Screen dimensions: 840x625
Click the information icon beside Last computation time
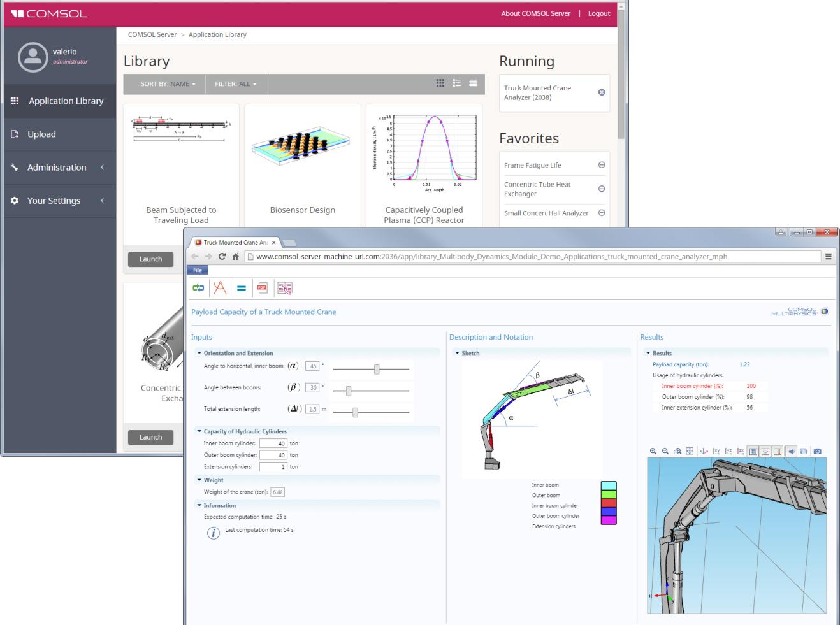[214, 533]
